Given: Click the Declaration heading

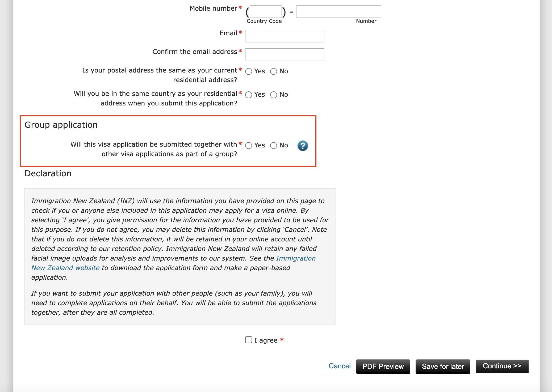Looking at the screenshot, I should [x=48, y=173].
